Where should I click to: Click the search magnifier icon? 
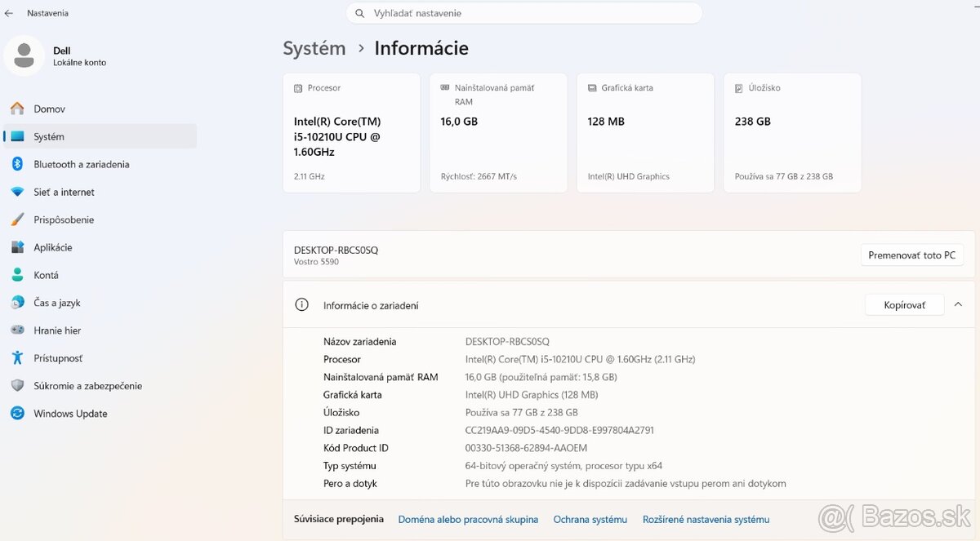tap(360, 13)
